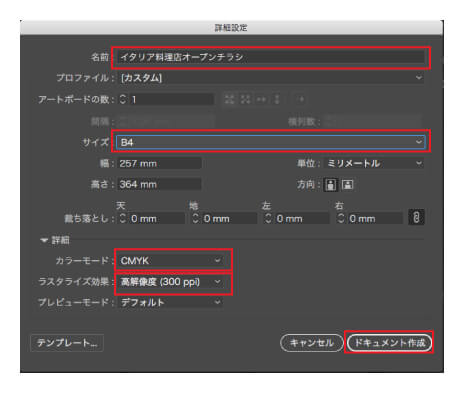Click the artboard count field showing 1
This screenshot has width=465, height=394.
point(171,99)
